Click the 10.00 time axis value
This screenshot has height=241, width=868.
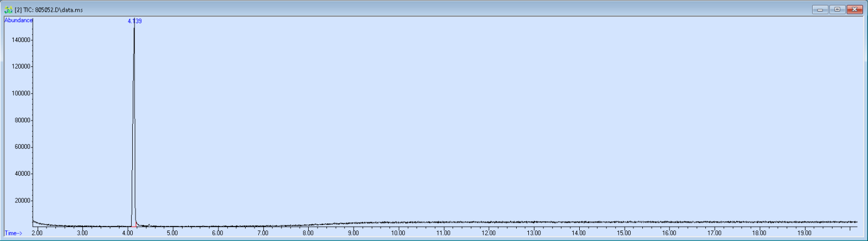[x=398, y=233]
